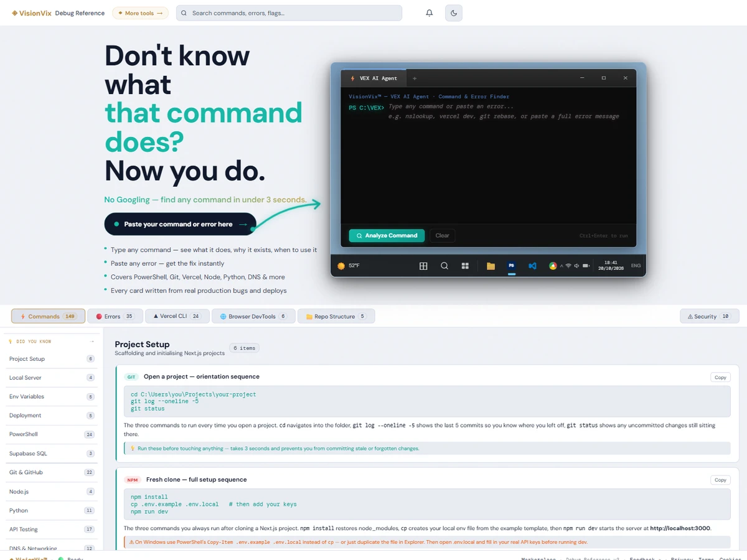Add a new terminal tab with plus icon
The image size is (747, 560).
(415, 78)
